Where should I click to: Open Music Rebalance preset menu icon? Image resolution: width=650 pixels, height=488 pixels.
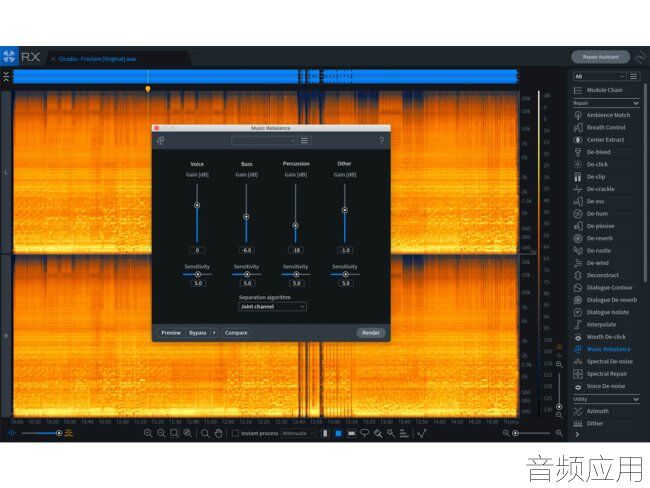[304, 141]
